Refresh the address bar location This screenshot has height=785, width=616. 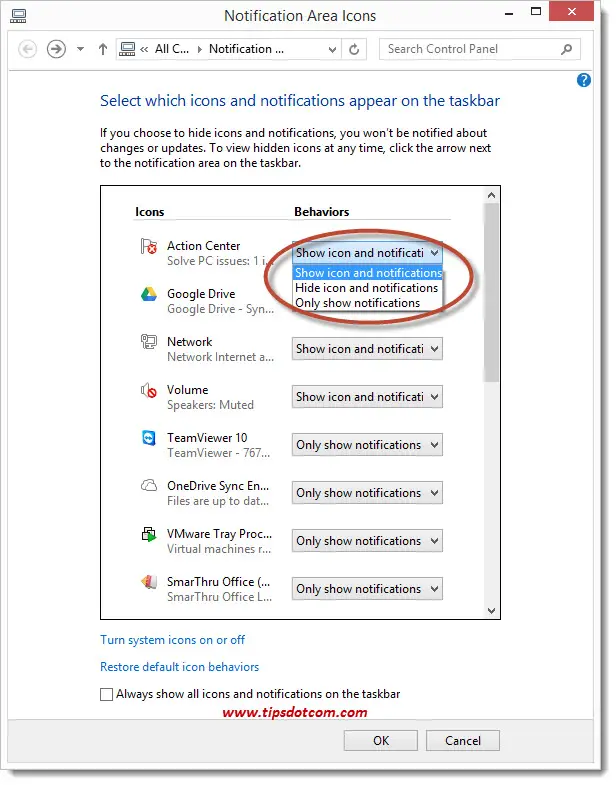(354, 49)
